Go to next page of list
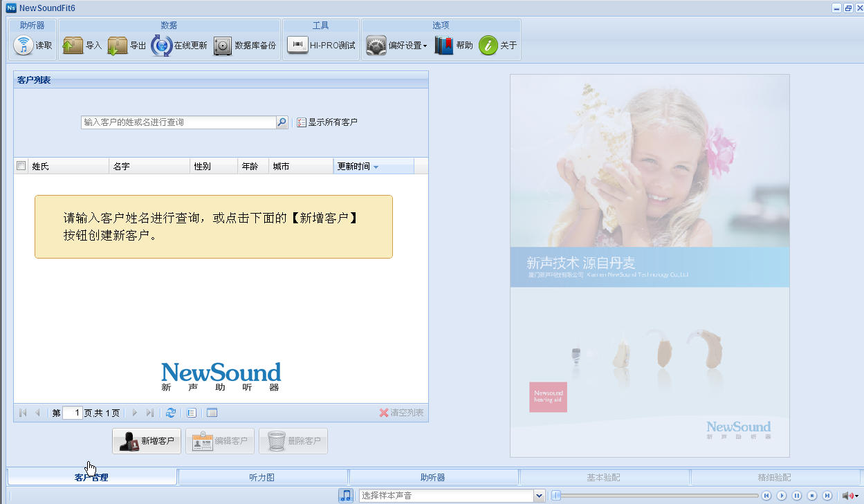 click(x=135, y=413)
